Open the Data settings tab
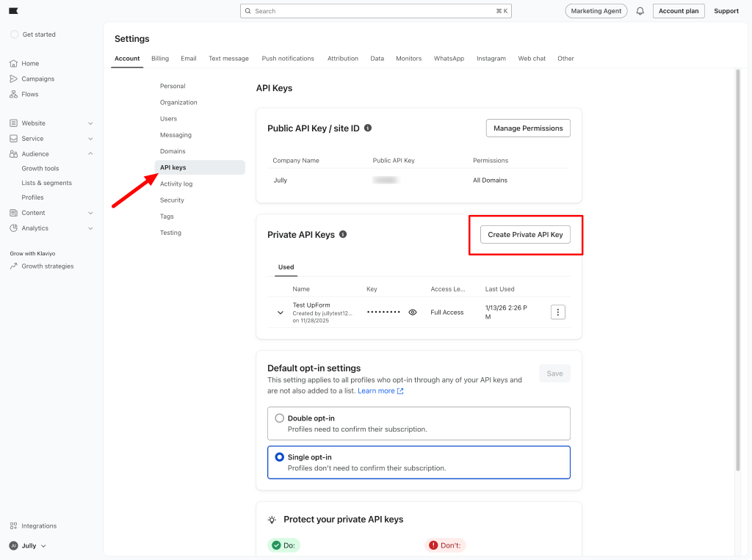The image size is (752, 560). (377, 59)
